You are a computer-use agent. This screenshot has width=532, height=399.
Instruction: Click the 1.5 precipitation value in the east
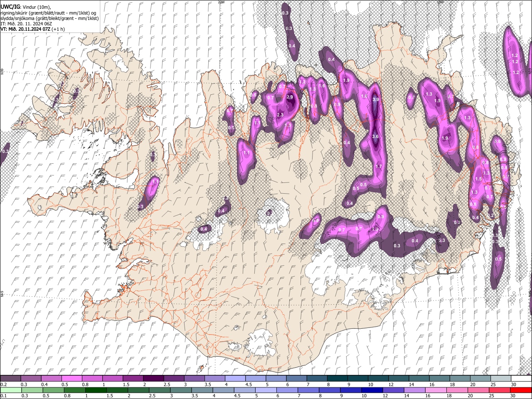point(478,179)
